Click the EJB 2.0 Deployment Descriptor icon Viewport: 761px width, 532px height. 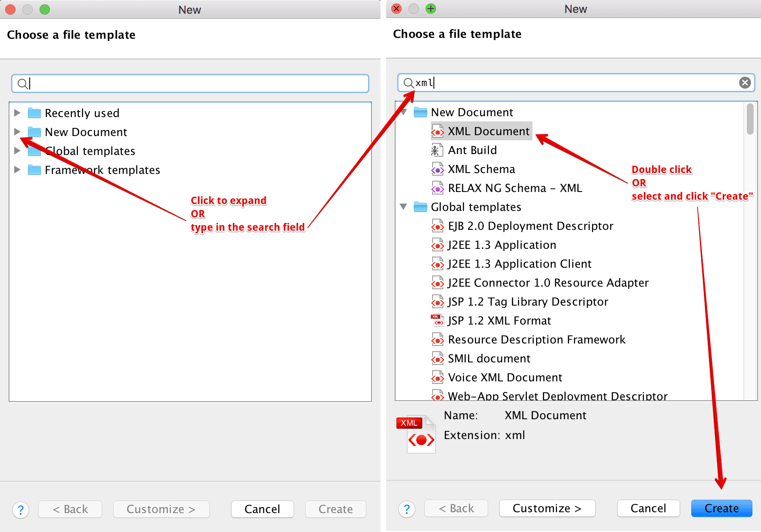coord(437,226)
